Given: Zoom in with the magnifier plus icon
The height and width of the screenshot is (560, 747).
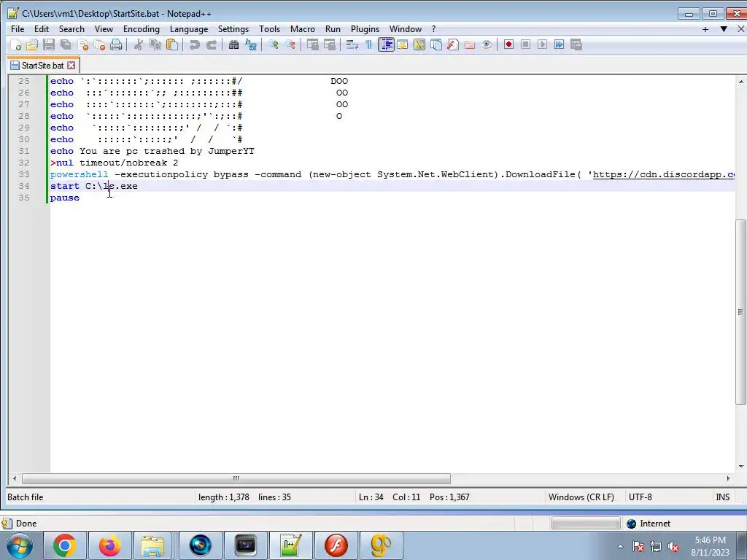Looking at the screenshot, I should click(274, 44).
